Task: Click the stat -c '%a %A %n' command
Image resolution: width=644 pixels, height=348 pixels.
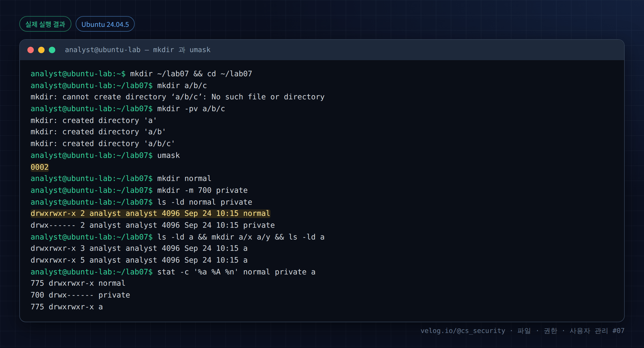Action: [173, 272]
